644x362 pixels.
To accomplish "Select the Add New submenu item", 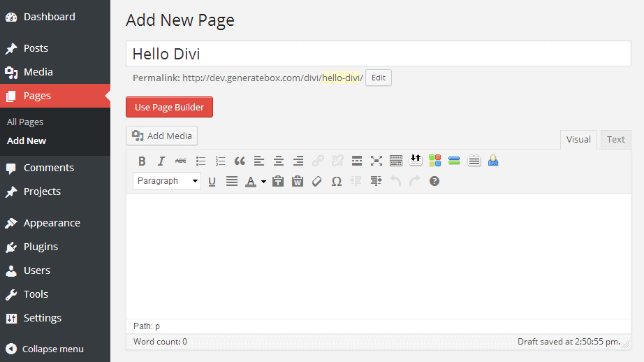I will coord(27,141).
